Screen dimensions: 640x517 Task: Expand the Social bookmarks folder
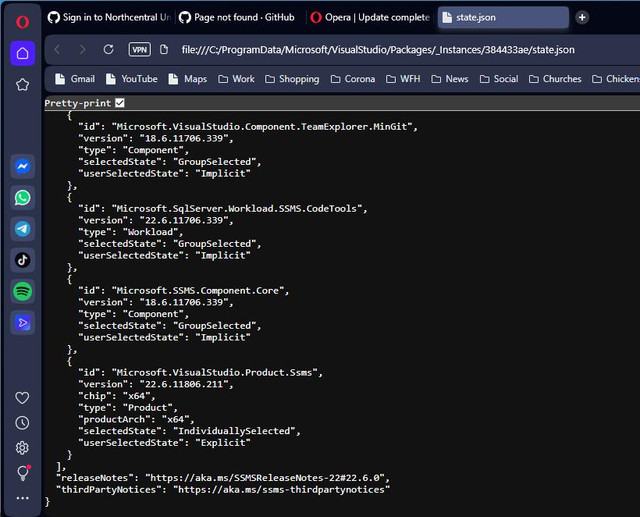[499, 79]
